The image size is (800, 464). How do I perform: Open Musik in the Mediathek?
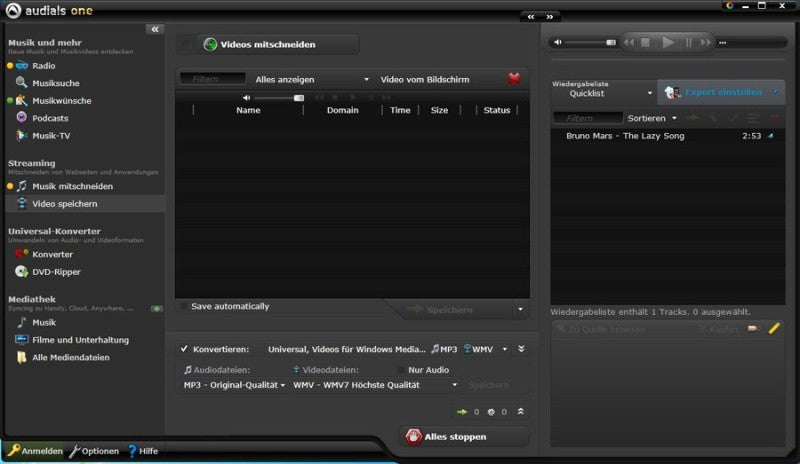coord(44,323)
